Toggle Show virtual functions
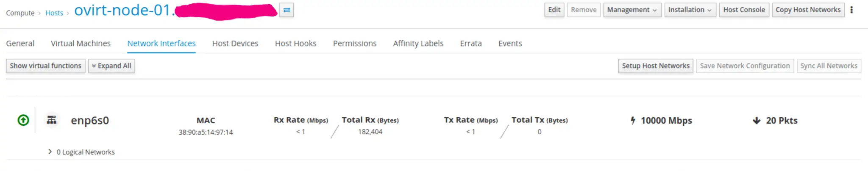 (x=45, y=66)
